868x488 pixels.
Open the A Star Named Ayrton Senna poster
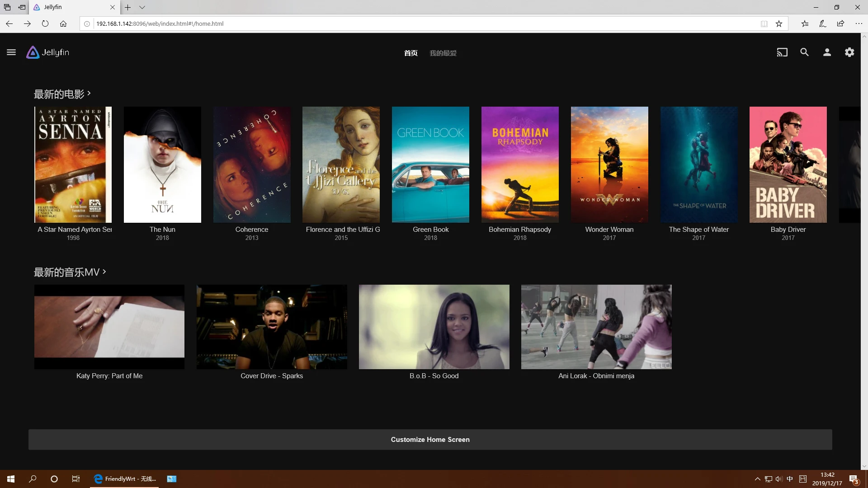[73, 164]
